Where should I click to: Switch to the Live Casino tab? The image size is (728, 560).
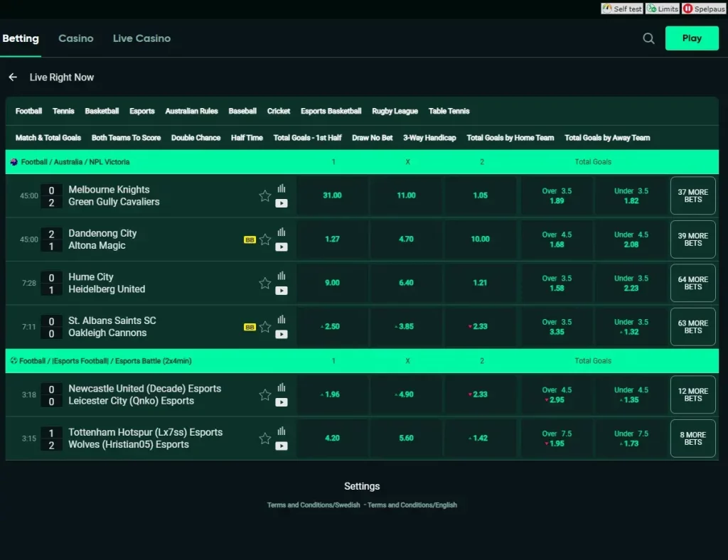point(141,38)
